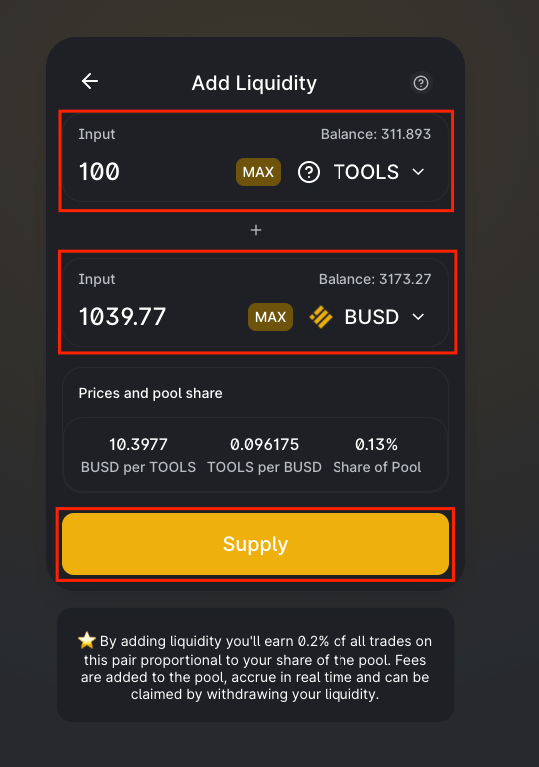
Task: Click the BUSD token logo
Action: pos(321,317)
